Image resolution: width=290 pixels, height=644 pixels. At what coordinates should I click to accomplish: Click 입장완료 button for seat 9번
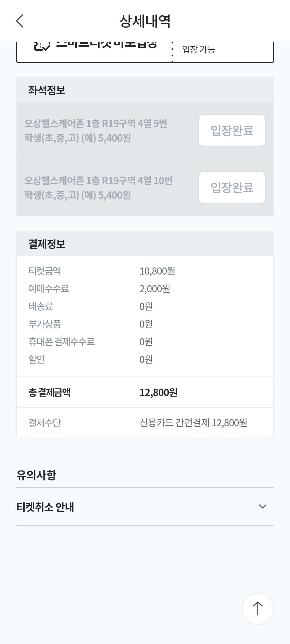tap(232, 130)
